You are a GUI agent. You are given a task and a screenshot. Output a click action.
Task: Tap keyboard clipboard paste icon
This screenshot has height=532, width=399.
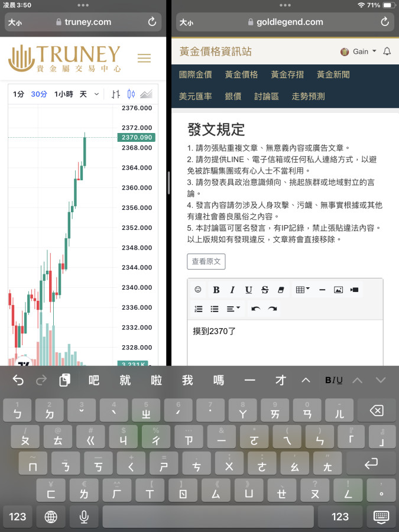[65, 380]
